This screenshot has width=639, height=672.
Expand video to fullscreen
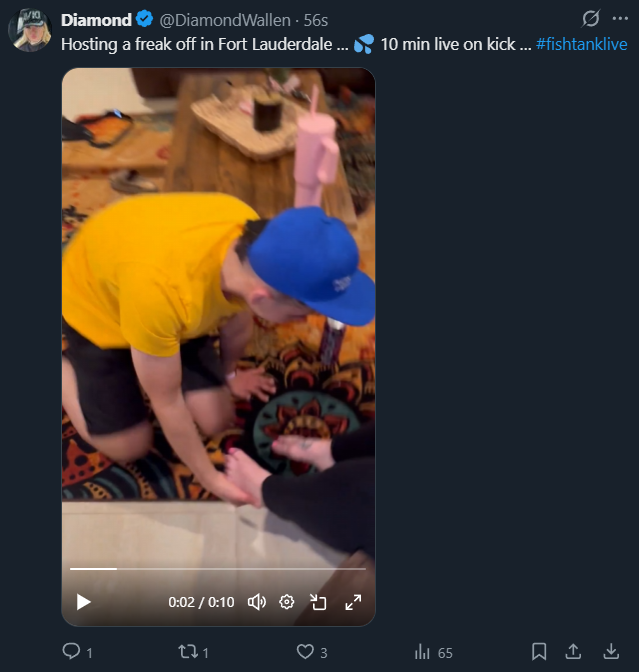point(353,602)
